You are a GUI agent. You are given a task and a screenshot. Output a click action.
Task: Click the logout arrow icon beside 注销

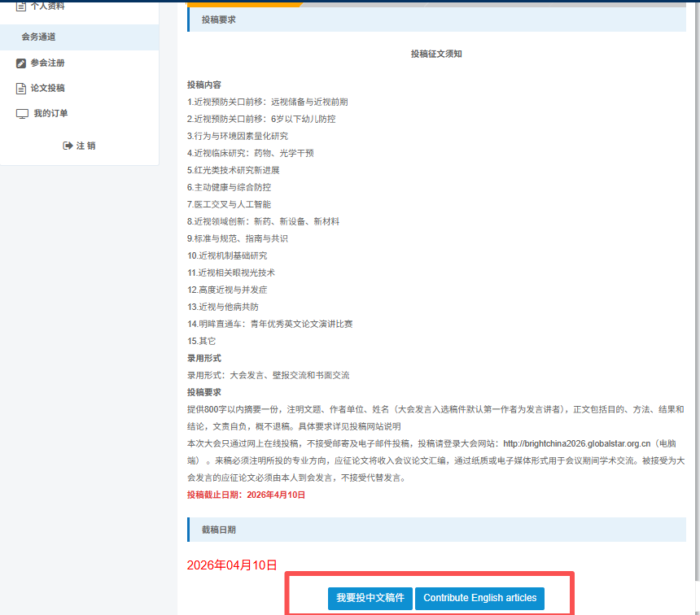(x=67, y=145)
